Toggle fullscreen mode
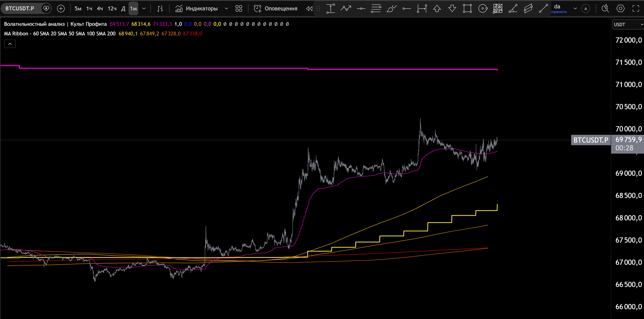Viewport: 644px width, 319px height. click(x=636, y=8)
